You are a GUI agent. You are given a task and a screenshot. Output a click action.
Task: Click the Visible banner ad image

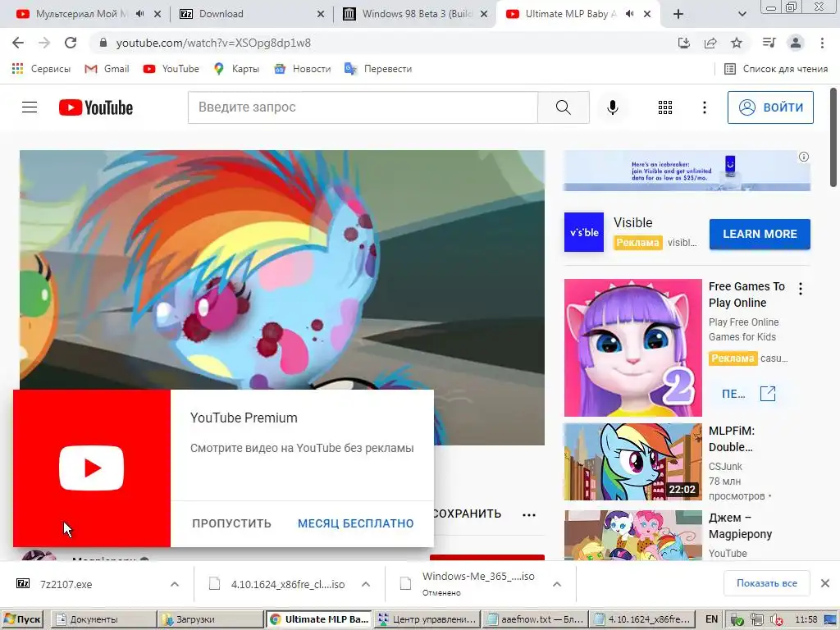click(687, 171)
